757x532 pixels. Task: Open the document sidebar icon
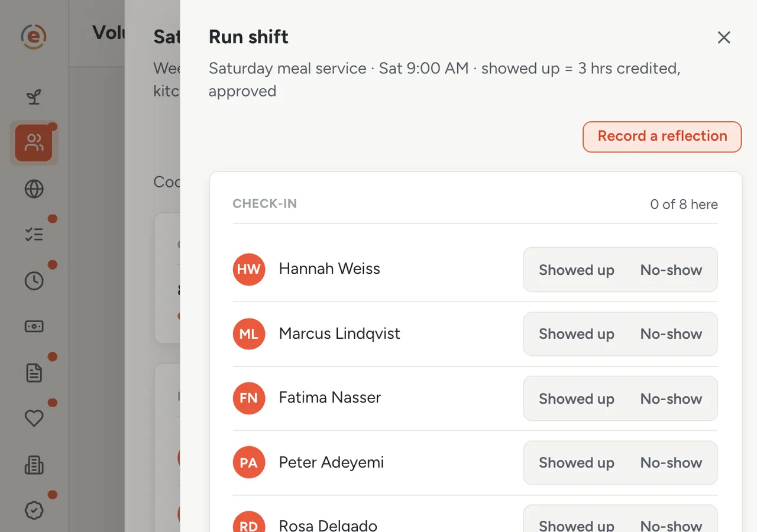(34, 372)
